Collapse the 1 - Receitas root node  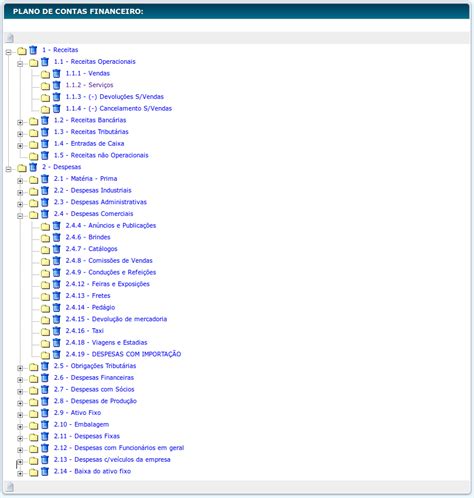pyautogui.click(x=9, y=52)
